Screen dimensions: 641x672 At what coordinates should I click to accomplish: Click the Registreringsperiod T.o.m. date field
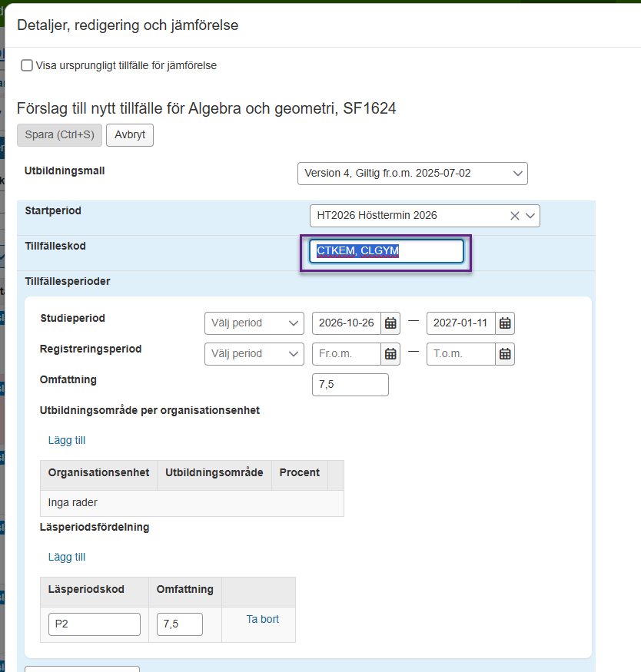460,354
